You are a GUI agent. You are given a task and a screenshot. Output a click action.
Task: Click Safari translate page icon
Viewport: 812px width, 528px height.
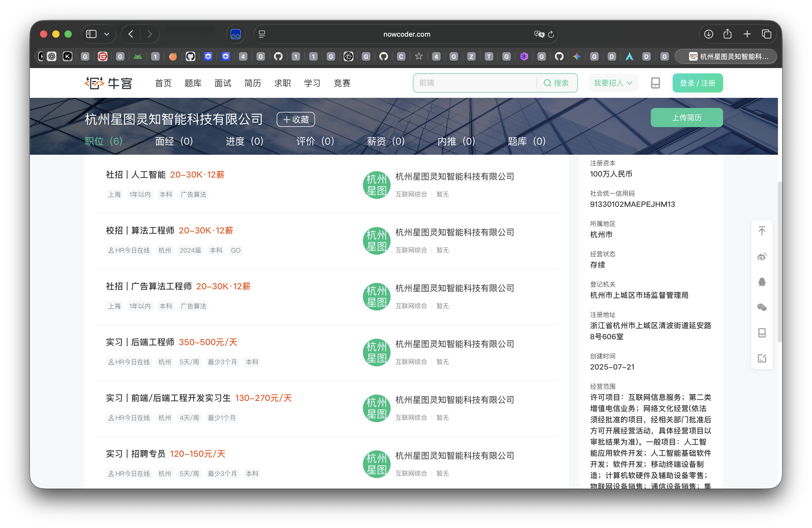(539, 34)
